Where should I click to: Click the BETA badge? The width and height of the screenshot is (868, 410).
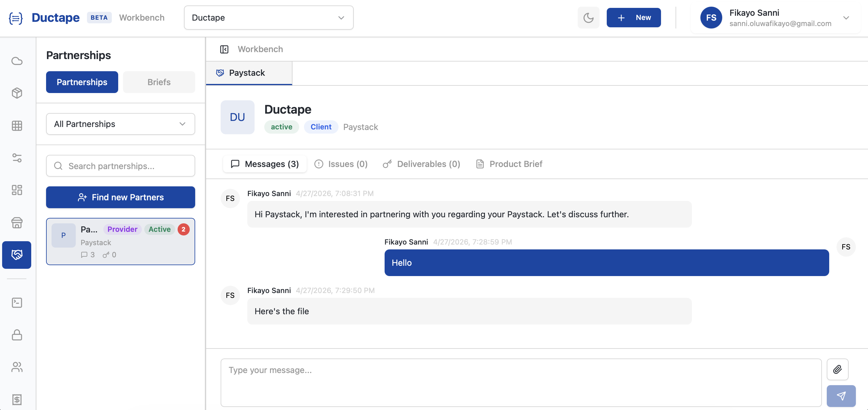(99, 18)
